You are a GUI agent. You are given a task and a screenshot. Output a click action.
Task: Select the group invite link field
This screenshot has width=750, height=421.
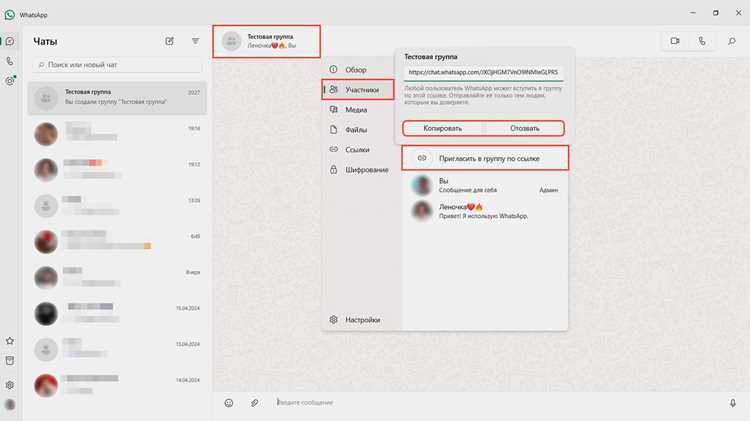pos(483,72)
